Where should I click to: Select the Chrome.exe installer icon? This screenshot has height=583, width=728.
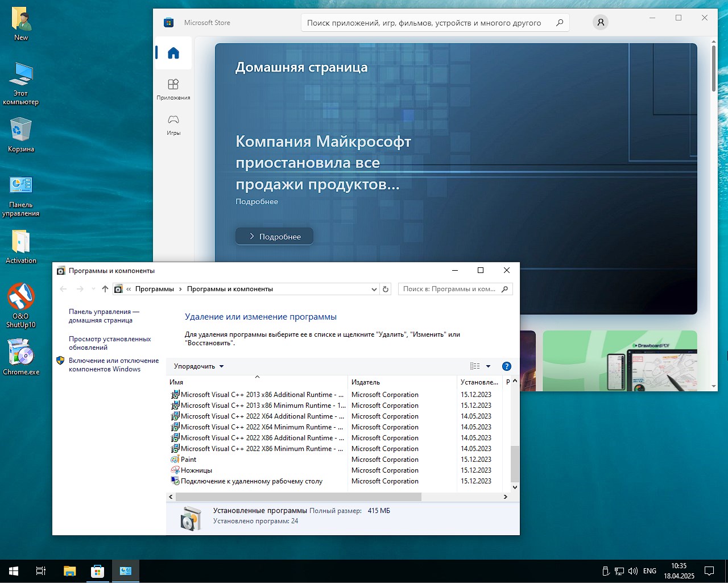(21, 357)
